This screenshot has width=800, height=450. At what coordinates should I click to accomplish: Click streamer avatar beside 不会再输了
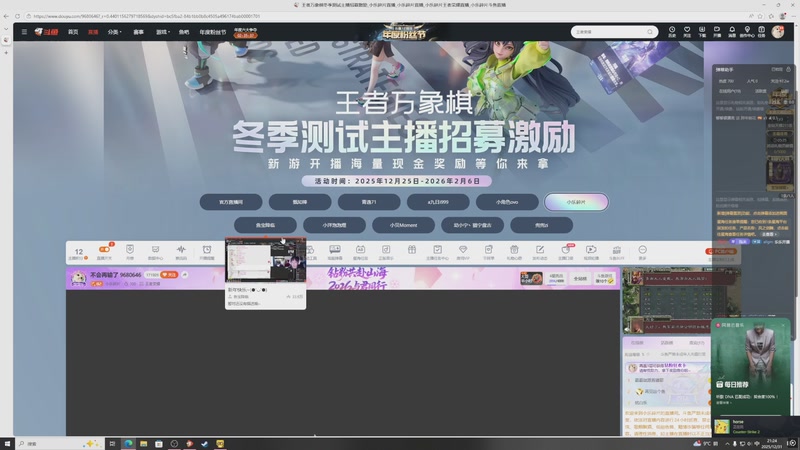point(78,279)
